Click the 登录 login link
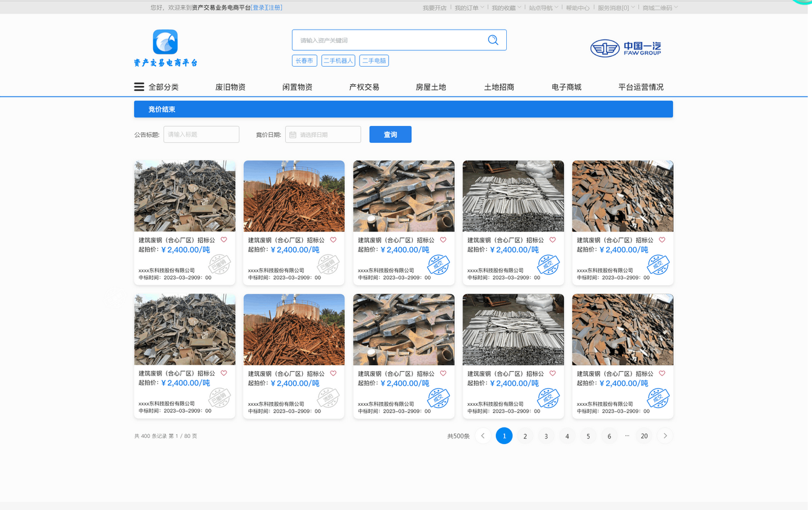Image resolution: width=812 pixels, height=510 pixels. [259, 8]
